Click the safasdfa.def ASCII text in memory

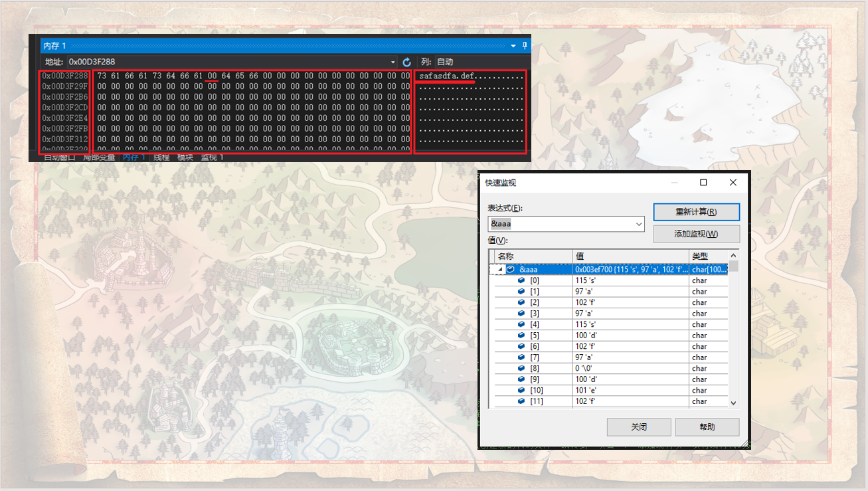pyautogui.click(x=447, y=76)
